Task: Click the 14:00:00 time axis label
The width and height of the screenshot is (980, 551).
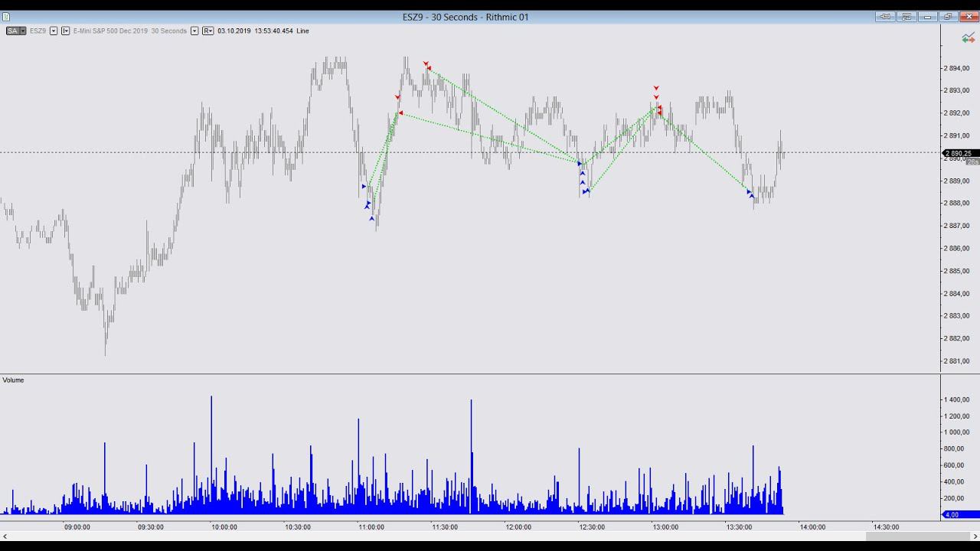Action: tap(812, 527)
